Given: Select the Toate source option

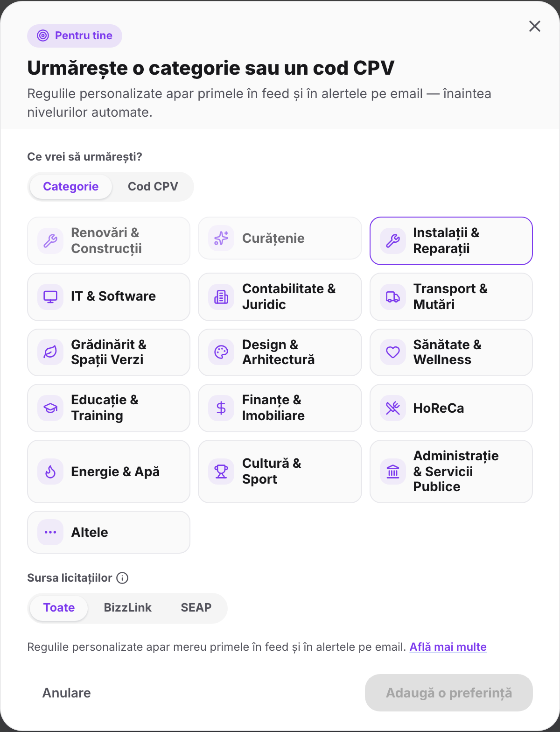Looking at the screenshot, I should (x=59, y=608).
